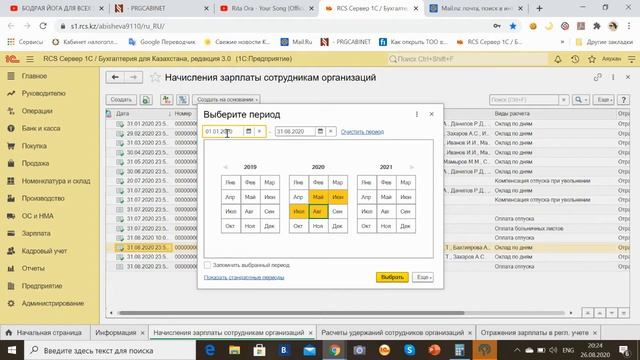Select Янв 2021 in the month grid
The height and width of the screenshot is (360, 640).
(366, 182)
